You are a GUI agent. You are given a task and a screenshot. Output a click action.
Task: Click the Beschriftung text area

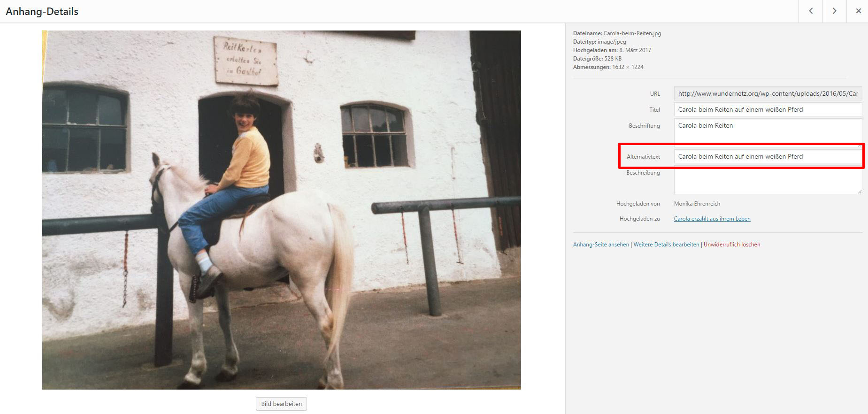point(768,132)
